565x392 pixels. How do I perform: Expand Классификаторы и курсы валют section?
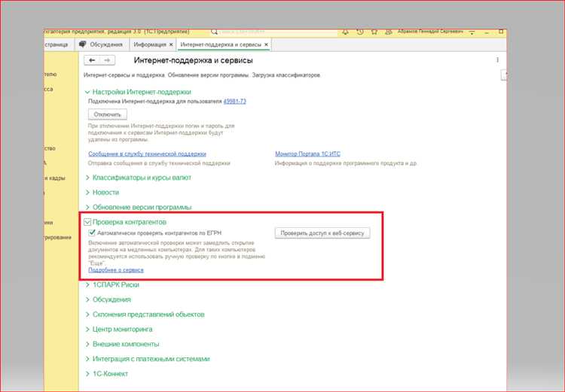click(88, 178)
